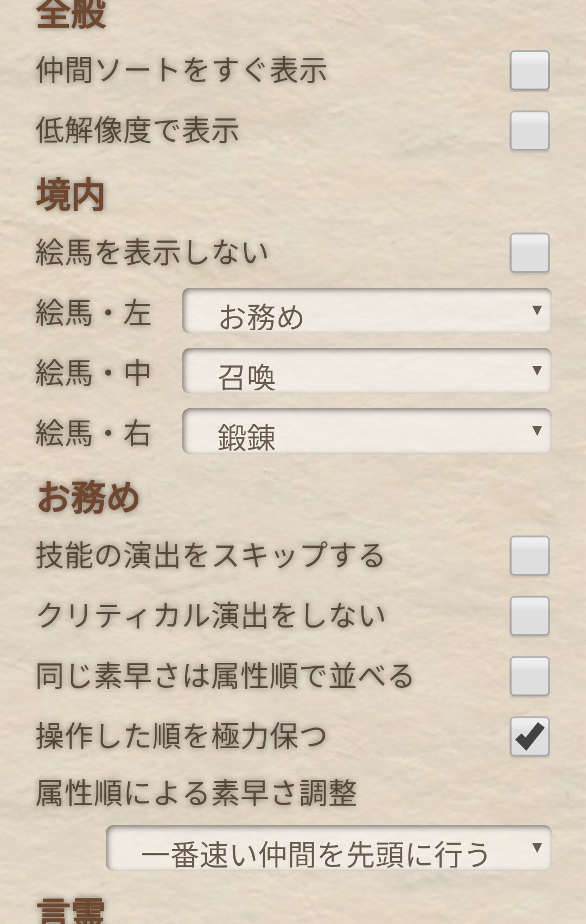
Task: Tap the 属性順による素早さ調整 label
Action: pyautogui.click(x=196, y=793)
